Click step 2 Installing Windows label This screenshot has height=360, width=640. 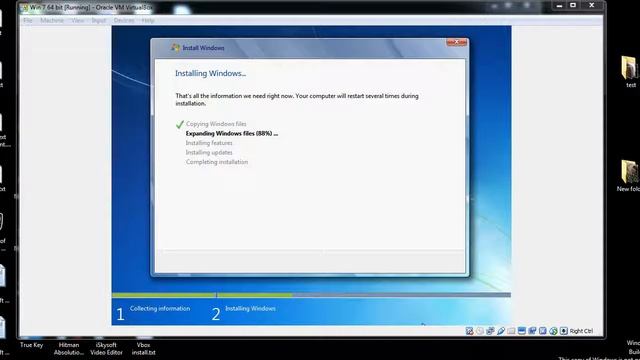point(250,309)
